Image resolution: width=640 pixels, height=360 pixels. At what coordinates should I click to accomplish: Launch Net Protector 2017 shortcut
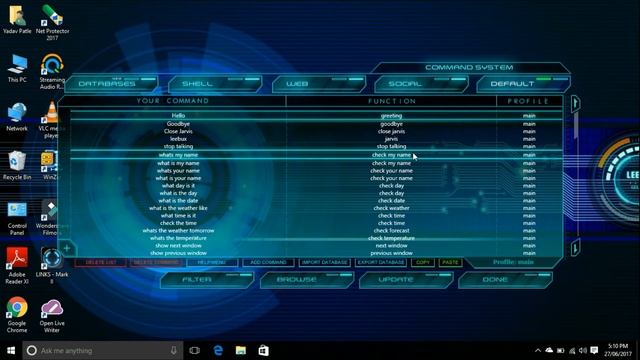pyautogui.click(x=52, y=22)
